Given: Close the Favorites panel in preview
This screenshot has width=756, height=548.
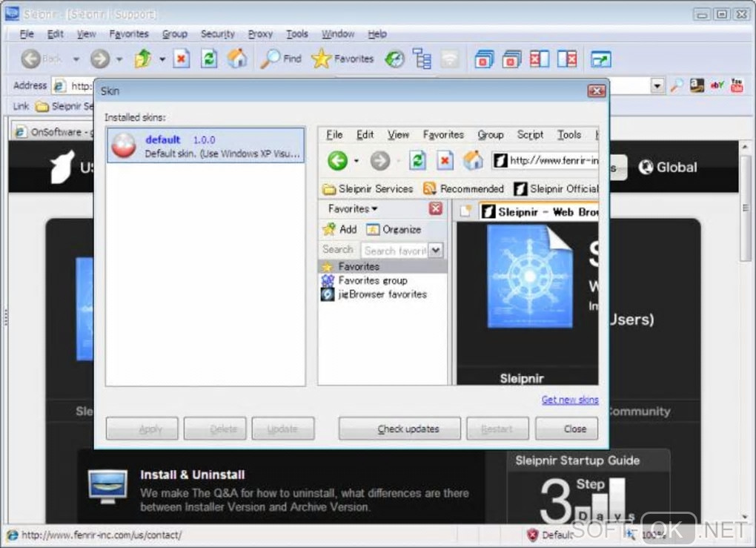Looking at the screenshot, I should click(436, 208).
